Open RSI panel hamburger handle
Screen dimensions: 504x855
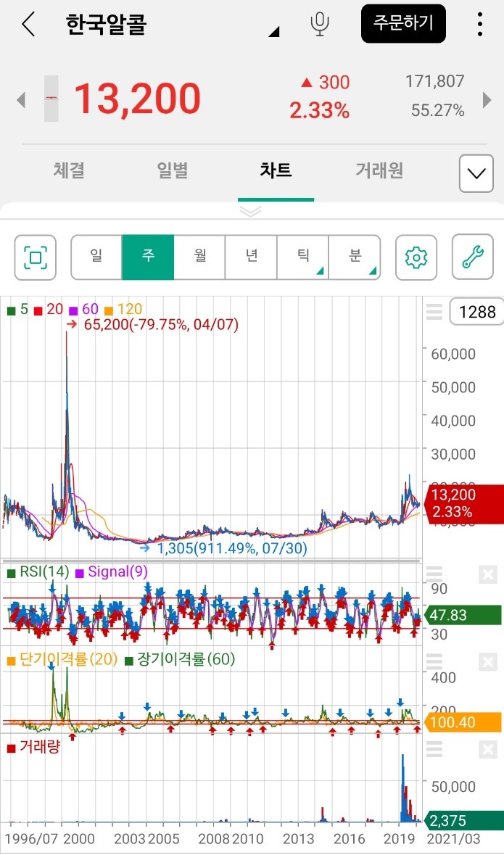(x=434, y=575)
